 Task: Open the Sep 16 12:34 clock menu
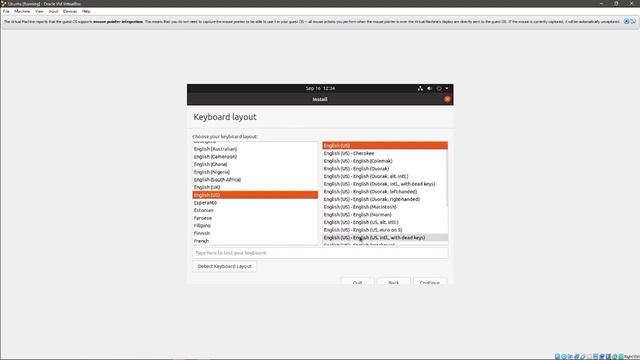320,88
